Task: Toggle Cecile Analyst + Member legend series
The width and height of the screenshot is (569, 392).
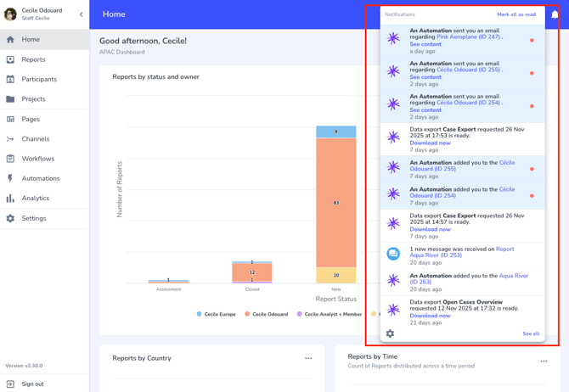Action: pyautogui.click(x=329, y=314)
